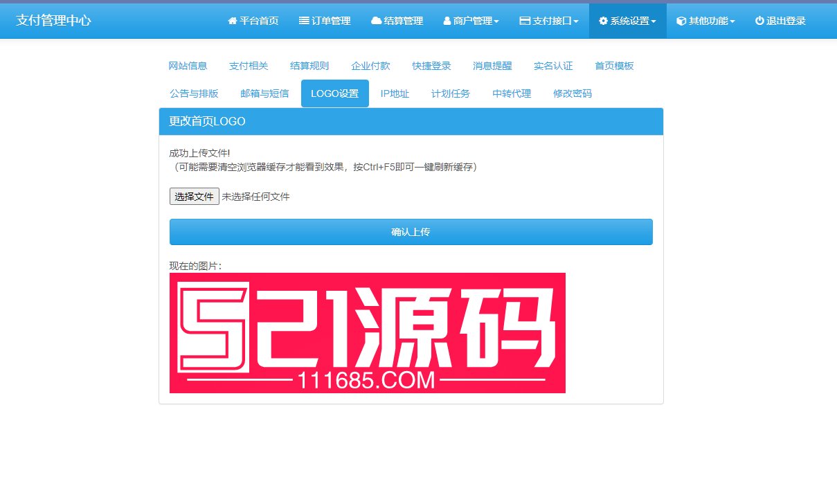Switch to the 消息提醒 tab
837x504 pixels.
(492, 66)
